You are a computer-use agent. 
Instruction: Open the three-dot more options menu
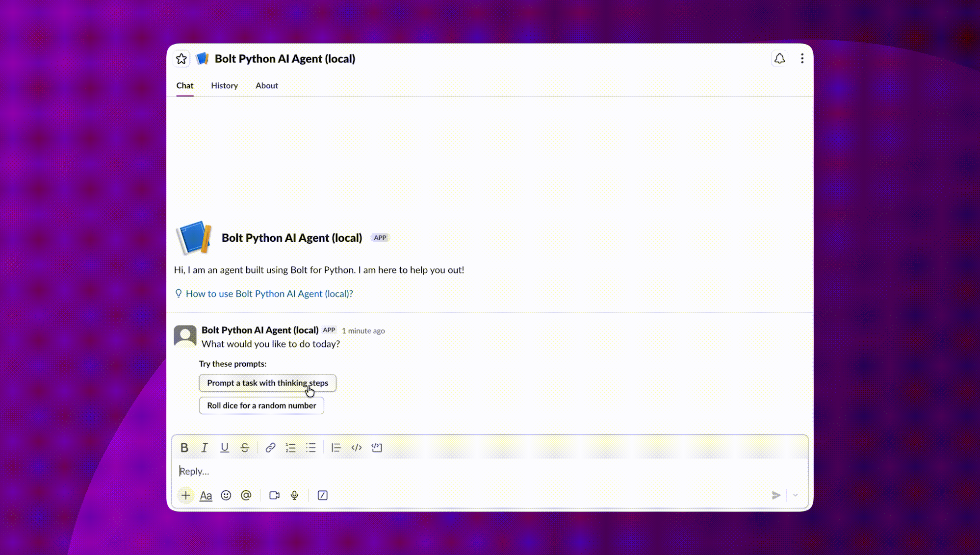802,59
